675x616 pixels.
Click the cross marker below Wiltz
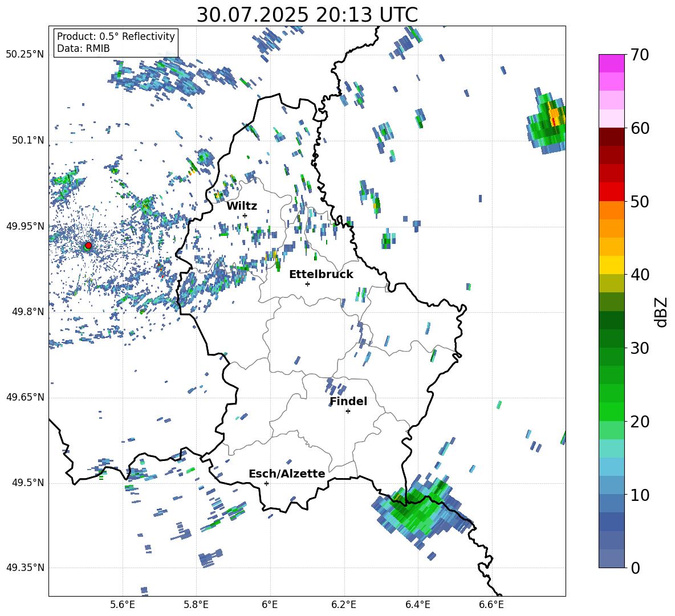pos(245,215)
